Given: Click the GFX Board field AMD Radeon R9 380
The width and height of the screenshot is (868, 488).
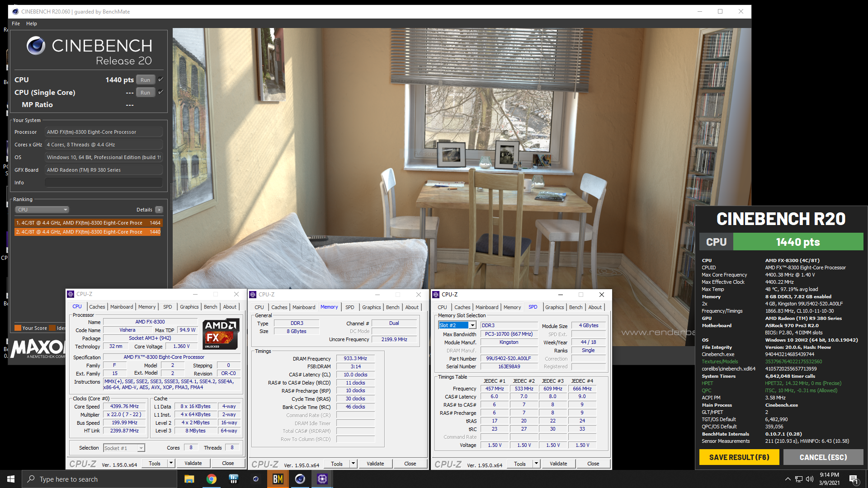Looking at the screenshot, I should pyautogui.click(x=104, y=170).
